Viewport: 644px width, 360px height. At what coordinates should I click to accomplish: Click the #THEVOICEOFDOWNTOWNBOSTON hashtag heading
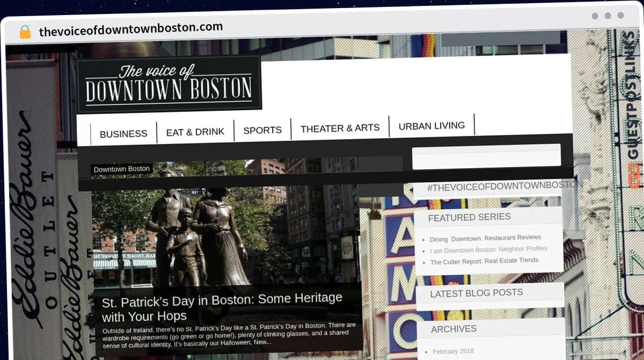[x=504, y=185]
